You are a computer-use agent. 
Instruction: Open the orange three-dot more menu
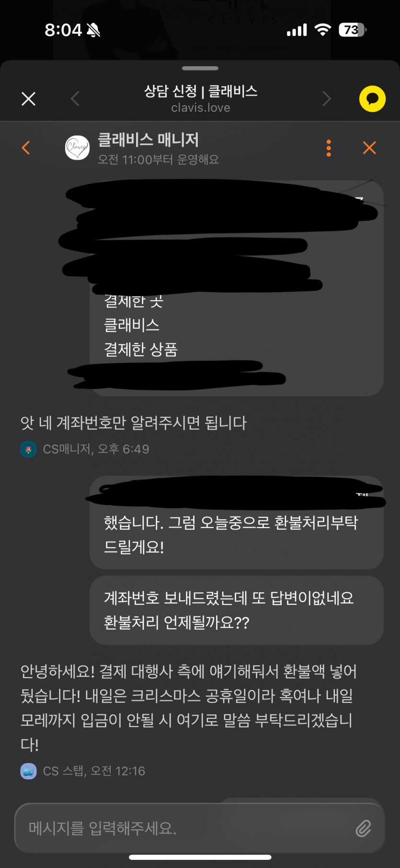[x=329, y=148]
